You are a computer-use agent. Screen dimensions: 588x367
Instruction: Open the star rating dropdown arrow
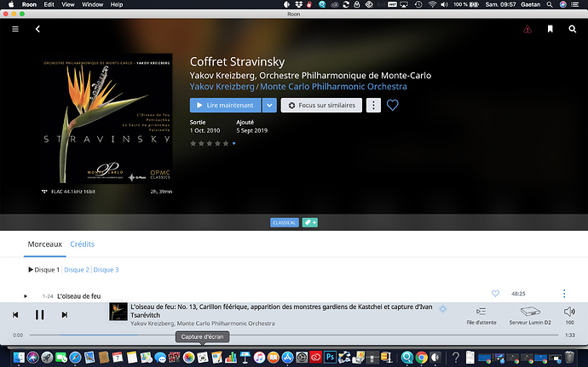point(234,144)
